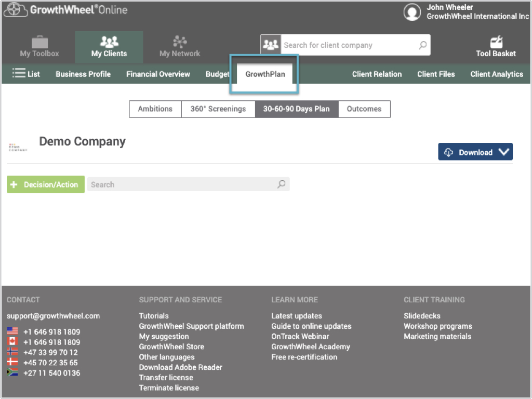Visit the GrowthWheel Store link
The width and height of the screenshot is (532, 399).
coord(171,347)
